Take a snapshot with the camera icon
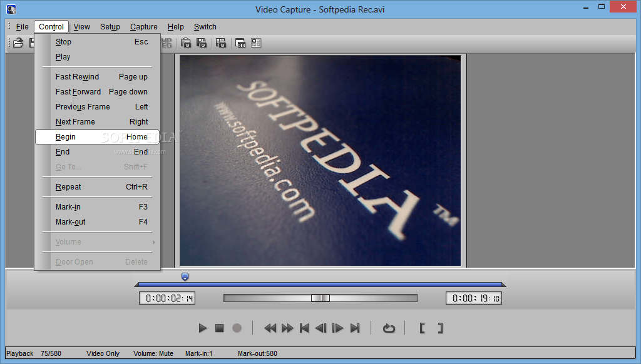 185,43
